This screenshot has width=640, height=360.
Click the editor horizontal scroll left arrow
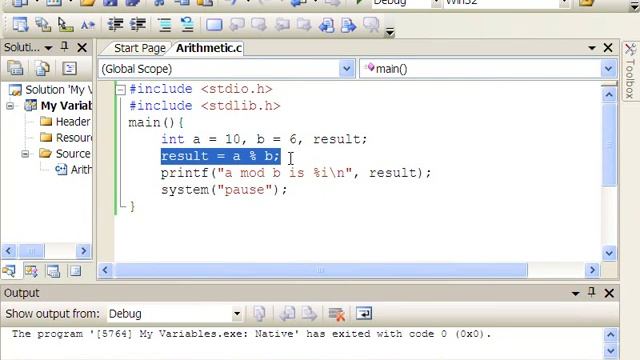pos(105,270)
